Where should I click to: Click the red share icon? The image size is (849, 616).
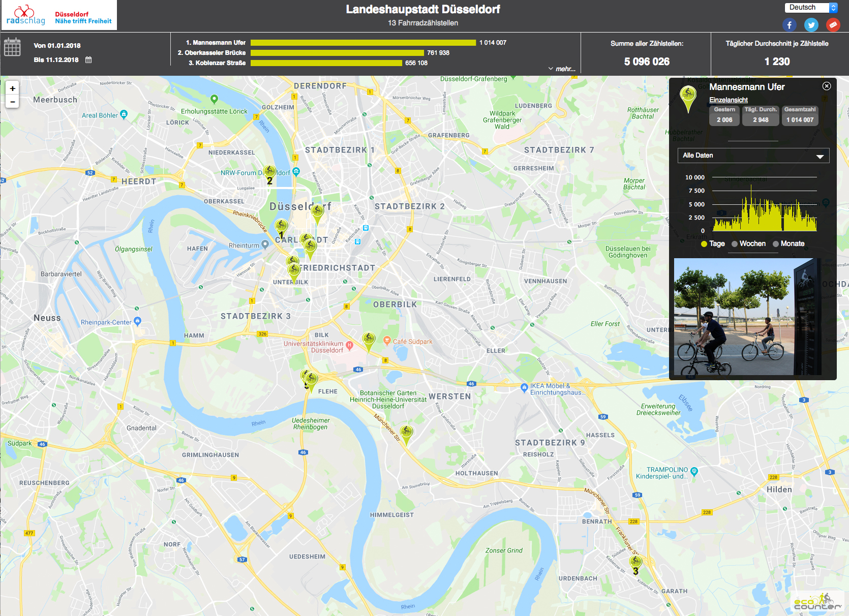pos(833,24)
